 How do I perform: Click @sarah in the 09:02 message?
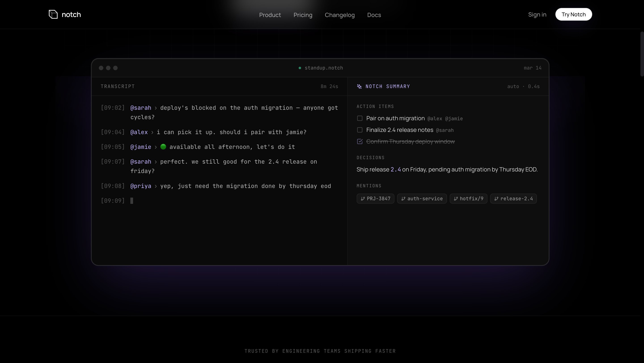[x=141, y=108]
